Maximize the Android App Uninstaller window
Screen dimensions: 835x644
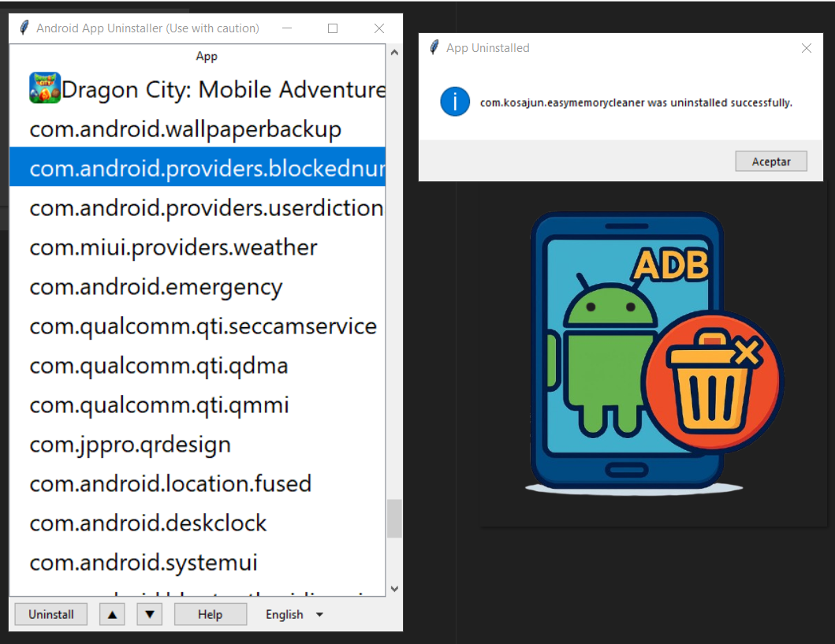[333, 28]
